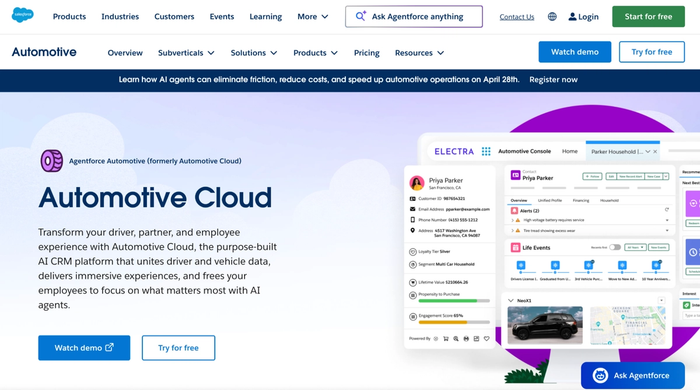Expand the Subverticals dropdown

[186, 53]
